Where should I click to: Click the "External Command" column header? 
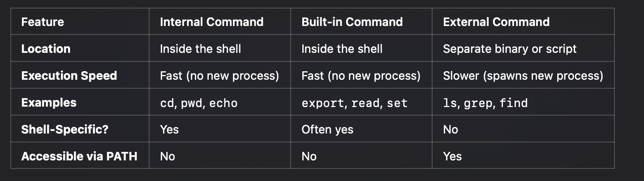496,22
